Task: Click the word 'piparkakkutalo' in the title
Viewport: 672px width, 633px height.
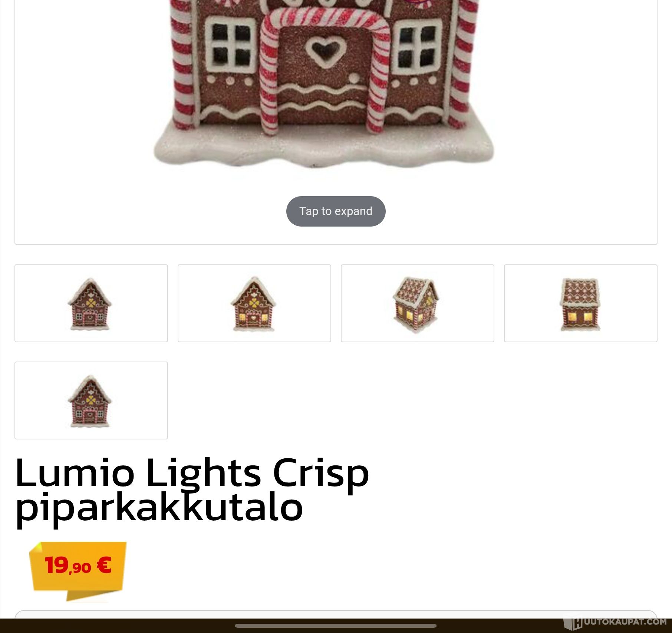Action: (159, 507)
